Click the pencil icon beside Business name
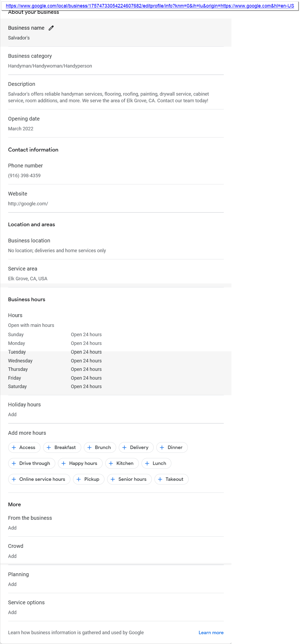Viewport: 301px width, 644px height. [x=51, y=28]
